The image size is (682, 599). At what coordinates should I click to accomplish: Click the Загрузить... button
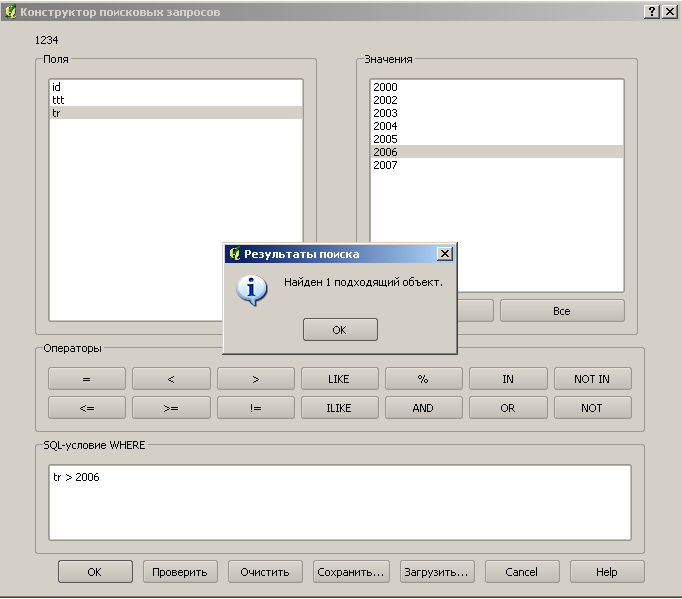[436, 572]
